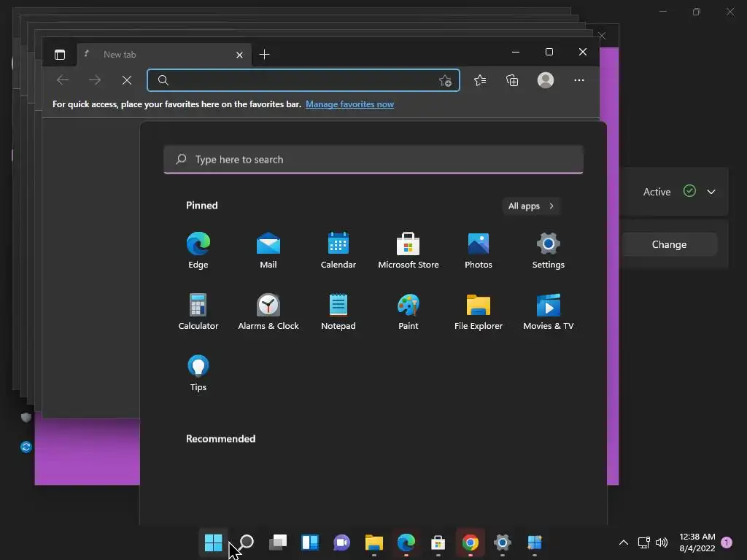Open Task View on taskbar
The width and height of the screenshot is (747, 560).
pos(278,542)
